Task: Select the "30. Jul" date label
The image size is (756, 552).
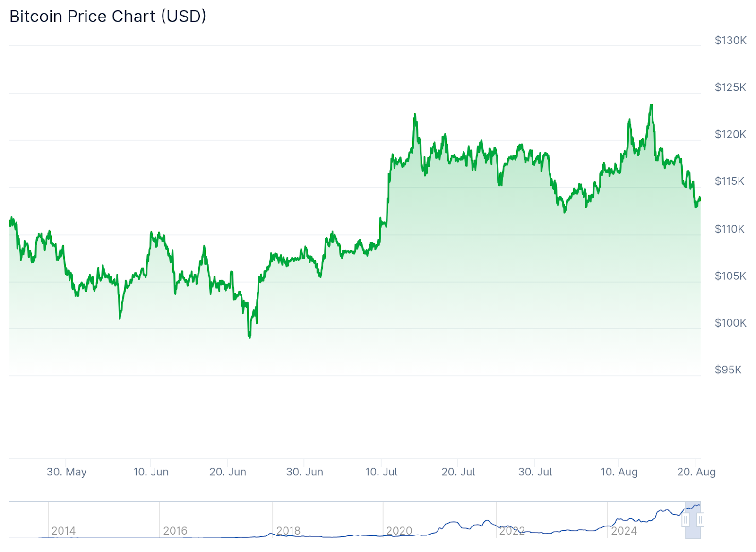Action: click(535, 472)
